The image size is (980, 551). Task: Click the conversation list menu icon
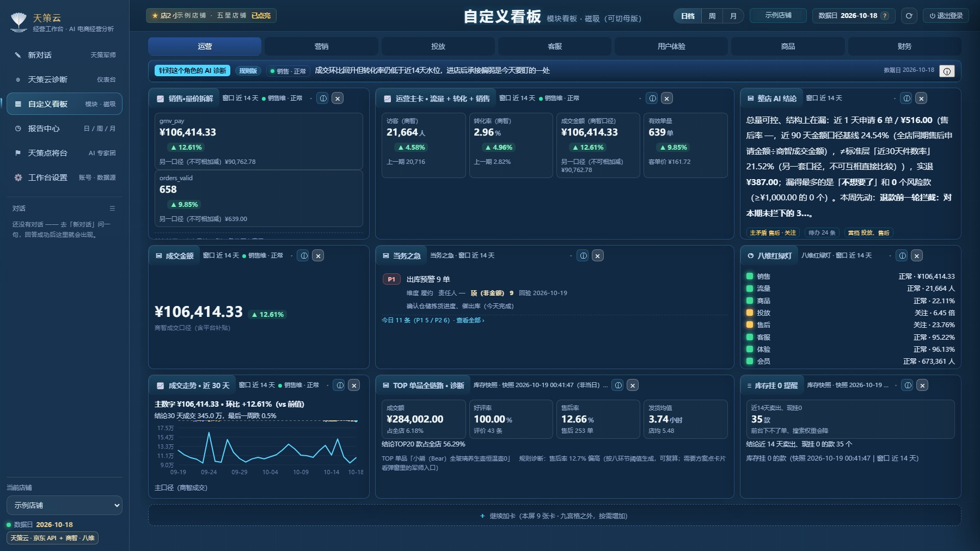coord(112,209)
